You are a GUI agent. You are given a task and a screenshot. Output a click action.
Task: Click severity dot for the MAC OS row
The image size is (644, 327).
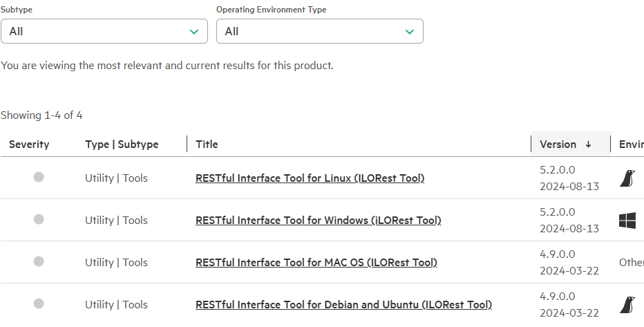click(39, 261)
